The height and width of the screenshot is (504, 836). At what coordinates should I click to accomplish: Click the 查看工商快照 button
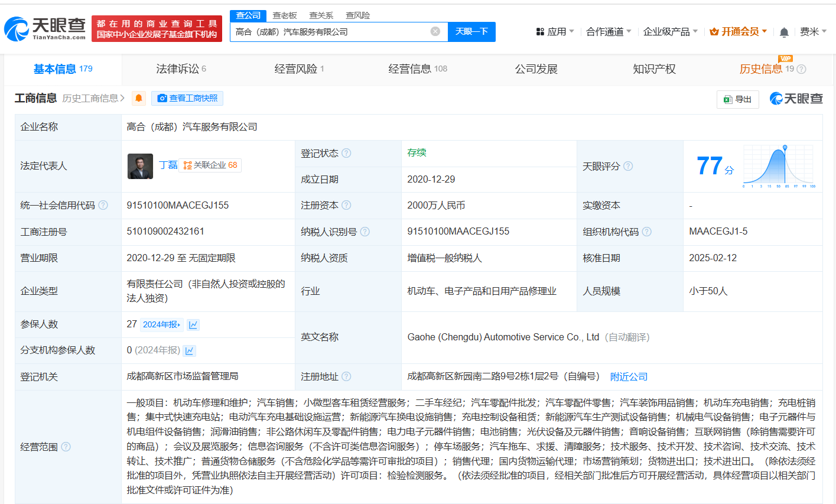point(187,98)
